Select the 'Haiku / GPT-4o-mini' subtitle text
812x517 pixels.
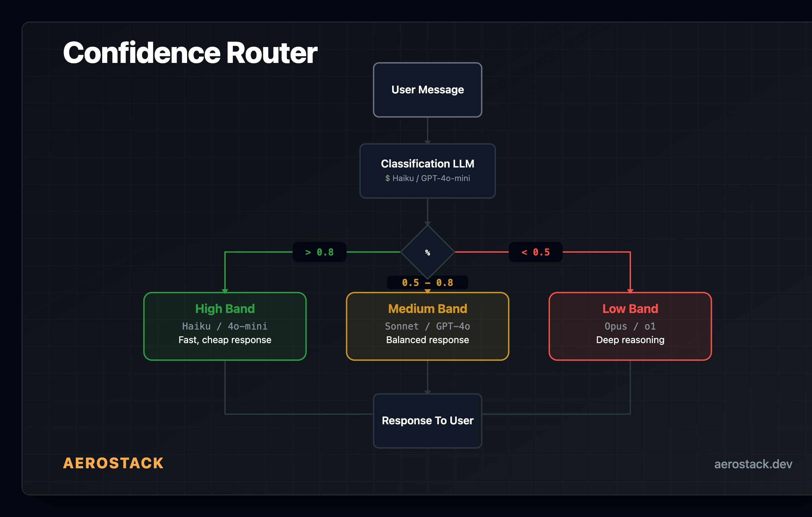click(x=427, y=178)
